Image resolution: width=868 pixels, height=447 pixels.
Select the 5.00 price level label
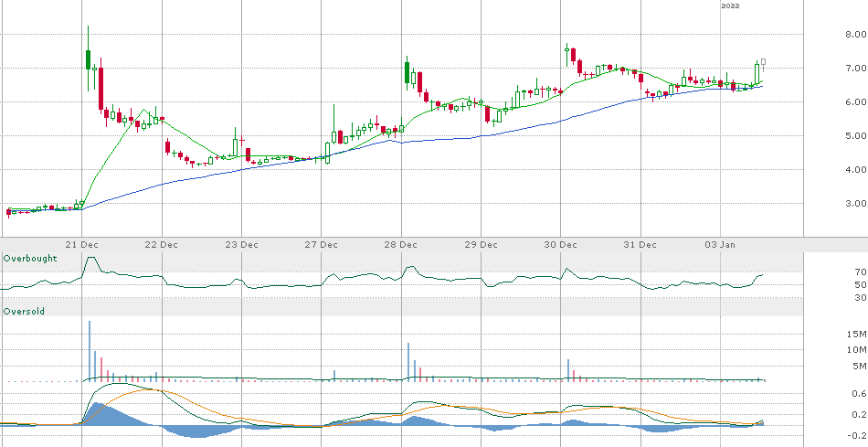[x=855, y=135]
